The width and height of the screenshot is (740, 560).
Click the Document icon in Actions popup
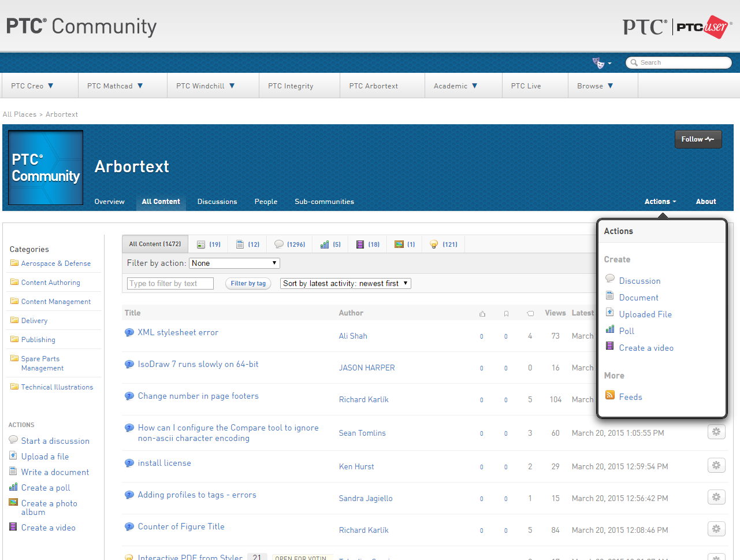pos(609,295)
